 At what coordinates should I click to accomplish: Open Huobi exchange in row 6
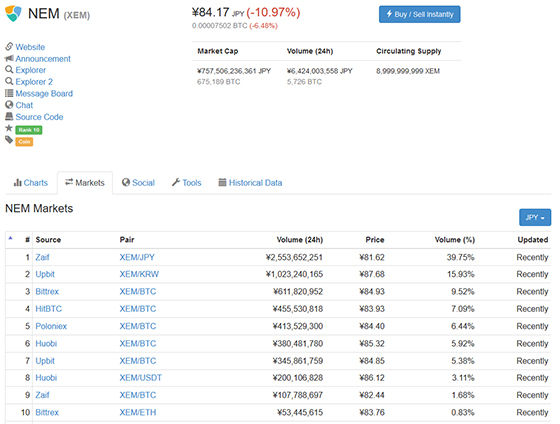(x=46, y=343)
